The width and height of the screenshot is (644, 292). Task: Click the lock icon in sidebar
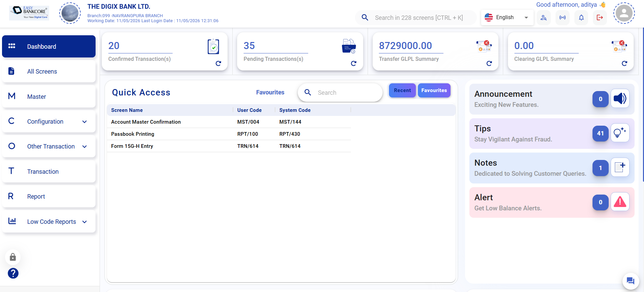[x=13, y=257]
